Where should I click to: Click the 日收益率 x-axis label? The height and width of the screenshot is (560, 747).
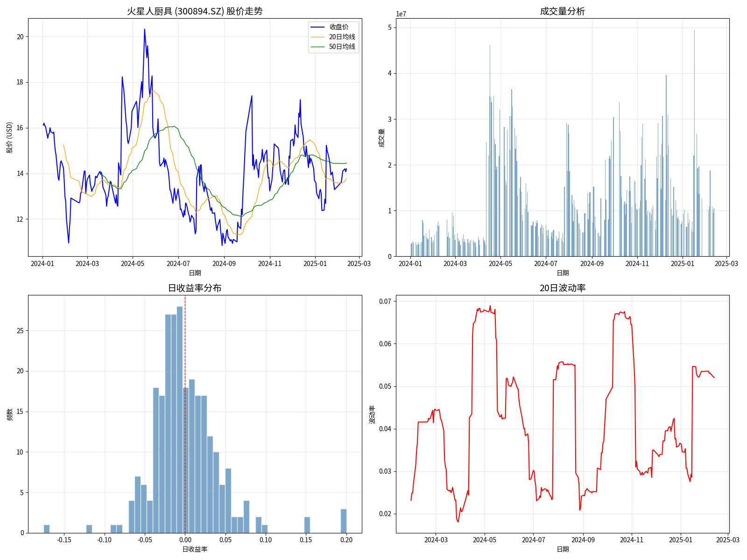point(195,549)
